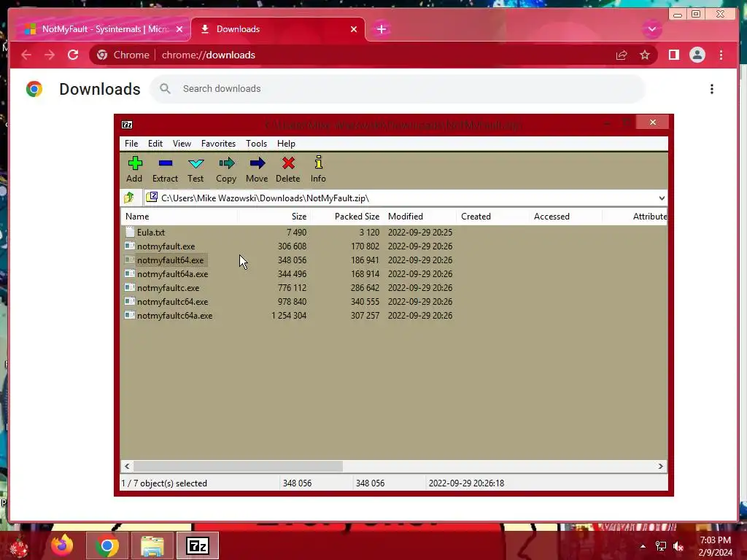Reload the Chrome page
This screenshot has height=560, width=747.
click(x=73, y=55)
